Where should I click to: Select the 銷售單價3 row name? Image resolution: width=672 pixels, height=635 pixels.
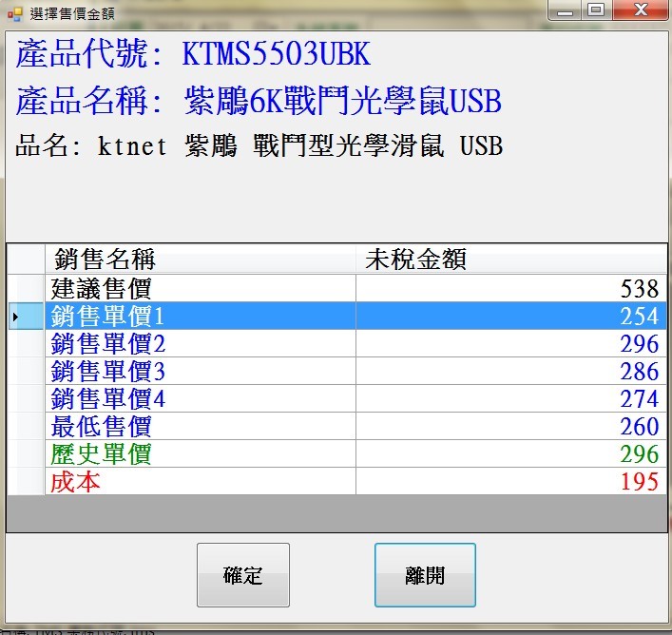[201, 371]
